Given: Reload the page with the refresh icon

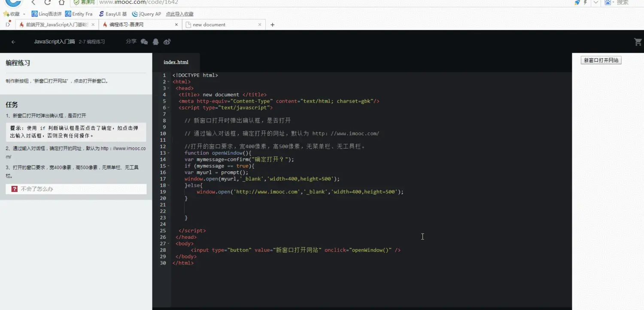Looking at the screenshot, I should pos(48,3).
